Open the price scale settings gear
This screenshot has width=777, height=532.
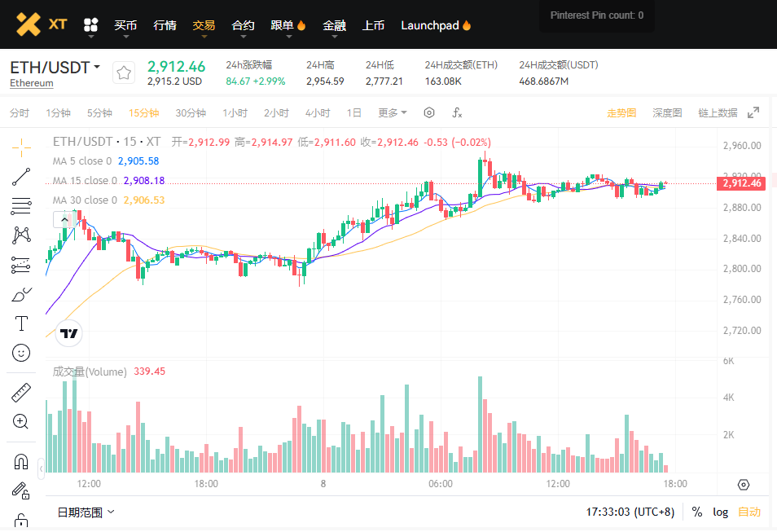(744, 485)
